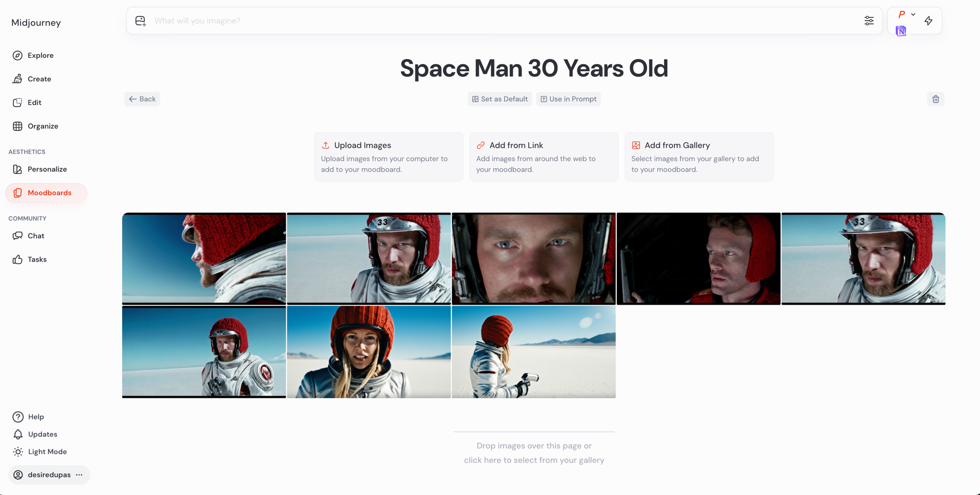The width and height of the screenshot is (980, 495).
Task: Open the Explore page
Action: pos(40,55)
